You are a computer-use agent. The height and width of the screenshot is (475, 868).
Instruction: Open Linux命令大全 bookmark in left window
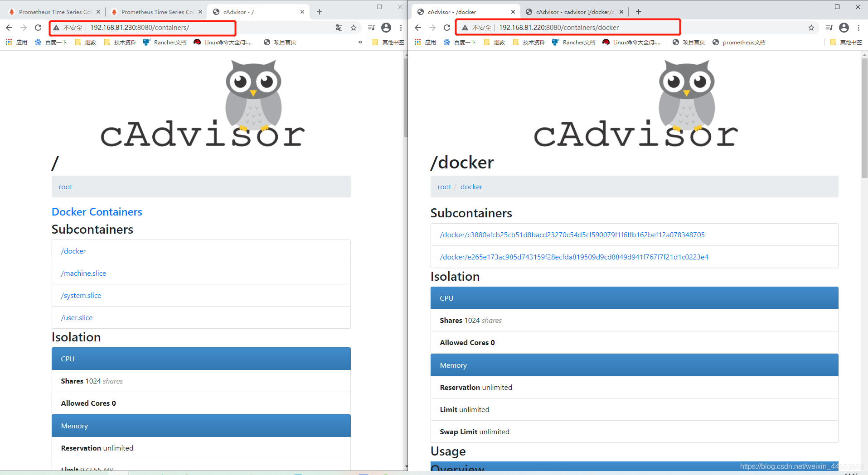tap(223, 42)
